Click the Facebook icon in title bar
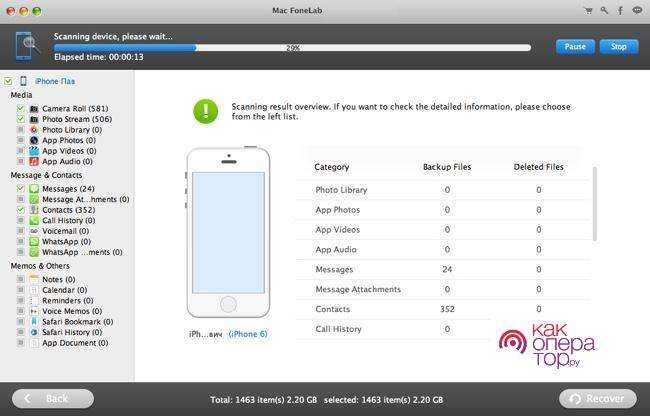Viewport: 650px width, 416px height. click(x=620, y=11)
